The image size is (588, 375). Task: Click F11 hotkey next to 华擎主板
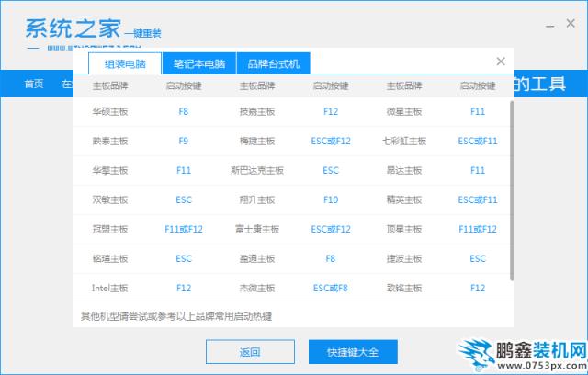click(184, 170)
